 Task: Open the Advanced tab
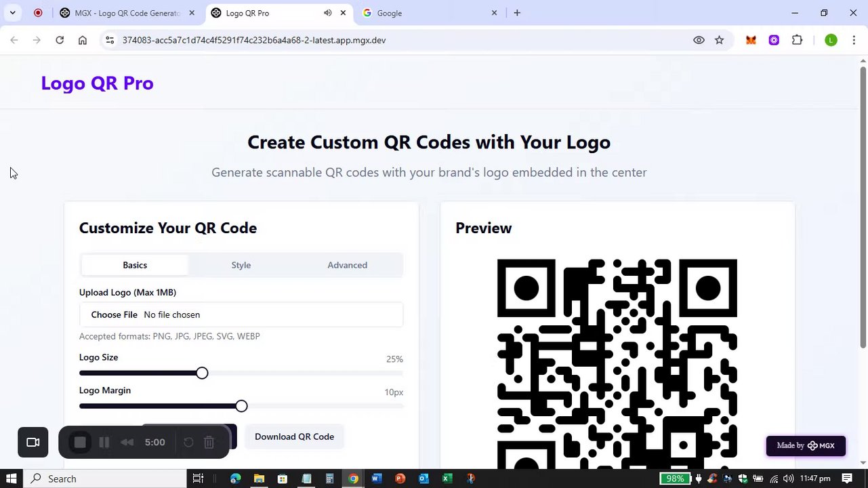348,265
